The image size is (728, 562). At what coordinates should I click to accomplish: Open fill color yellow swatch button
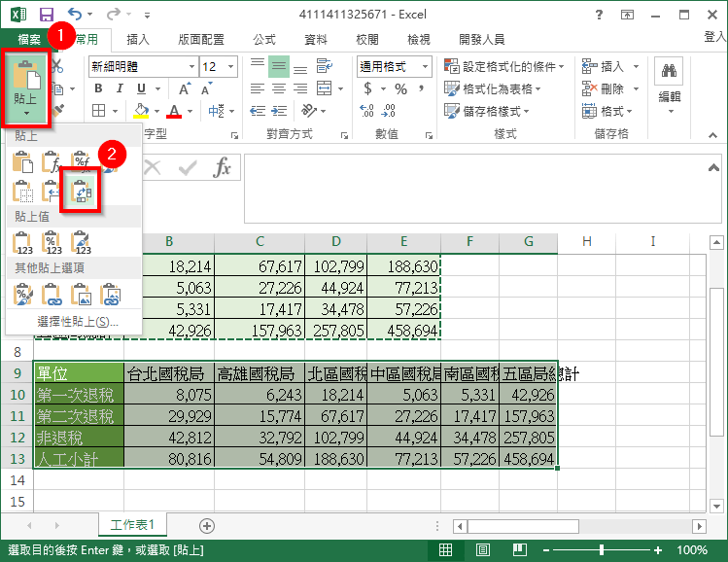(x=141, y=111)
